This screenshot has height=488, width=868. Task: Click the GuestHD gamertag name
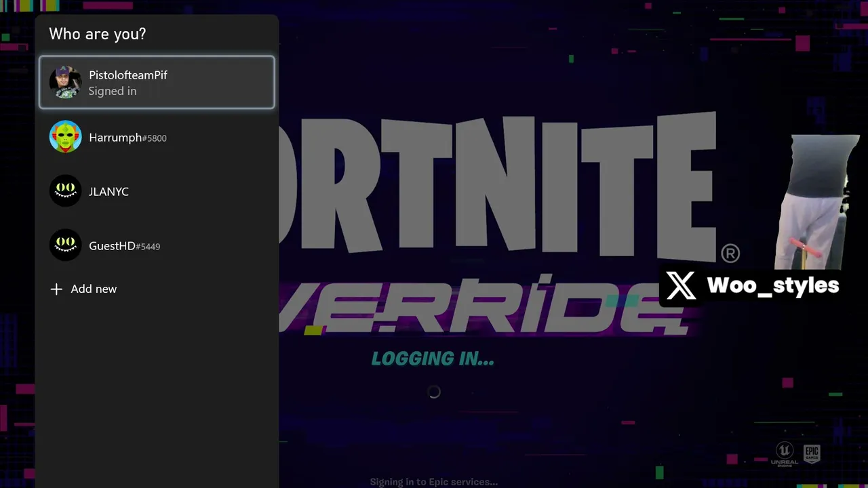point(125,246)
